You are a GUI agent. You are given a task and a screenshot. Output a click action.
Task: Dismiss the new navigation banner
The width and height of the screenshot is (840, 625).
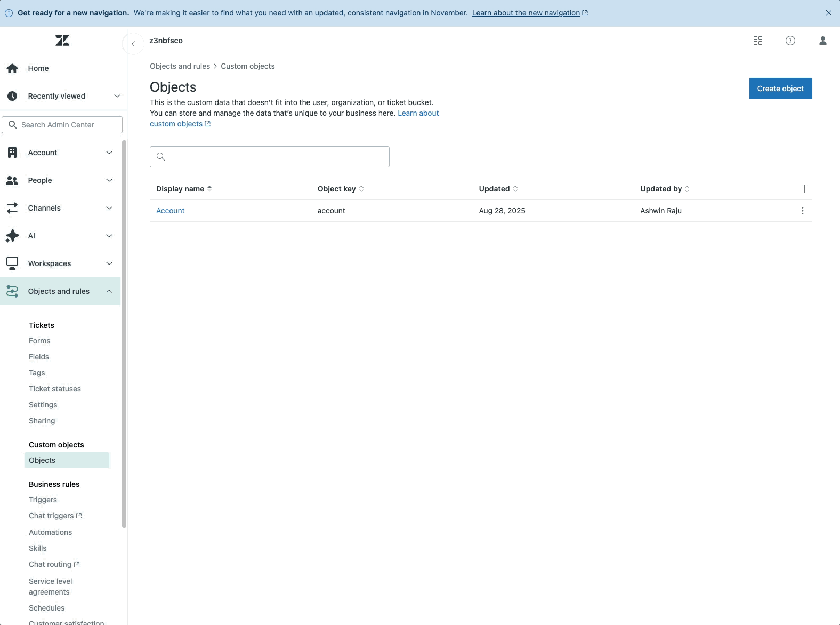pyautogui.click(x=828, y=13)
